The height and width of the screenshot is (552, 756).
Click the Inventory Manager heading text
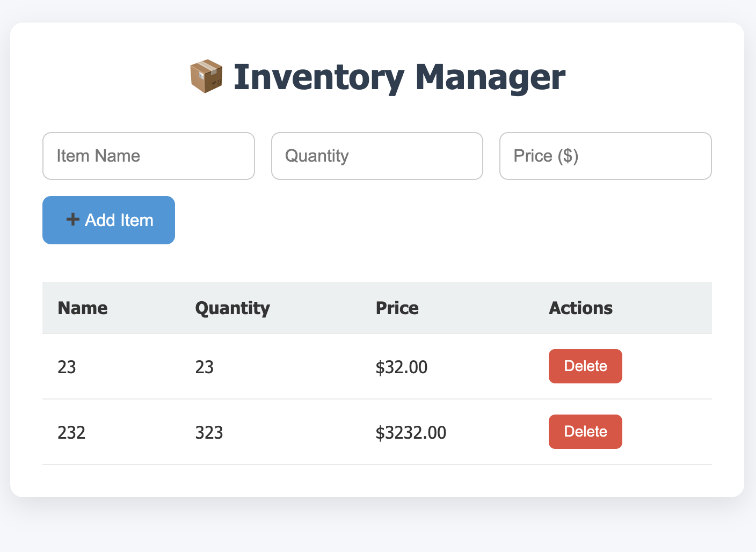coord(399,77)
